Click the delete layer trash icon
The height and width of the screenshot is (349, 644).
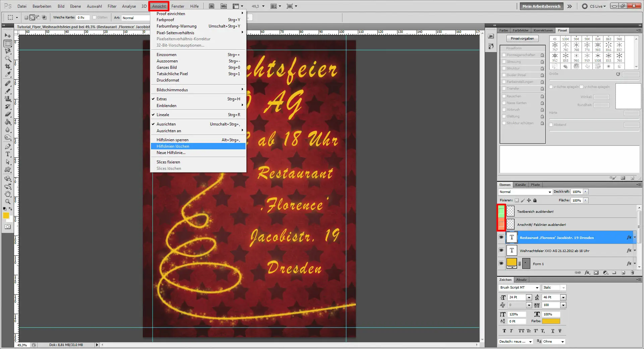click(632, 272)
